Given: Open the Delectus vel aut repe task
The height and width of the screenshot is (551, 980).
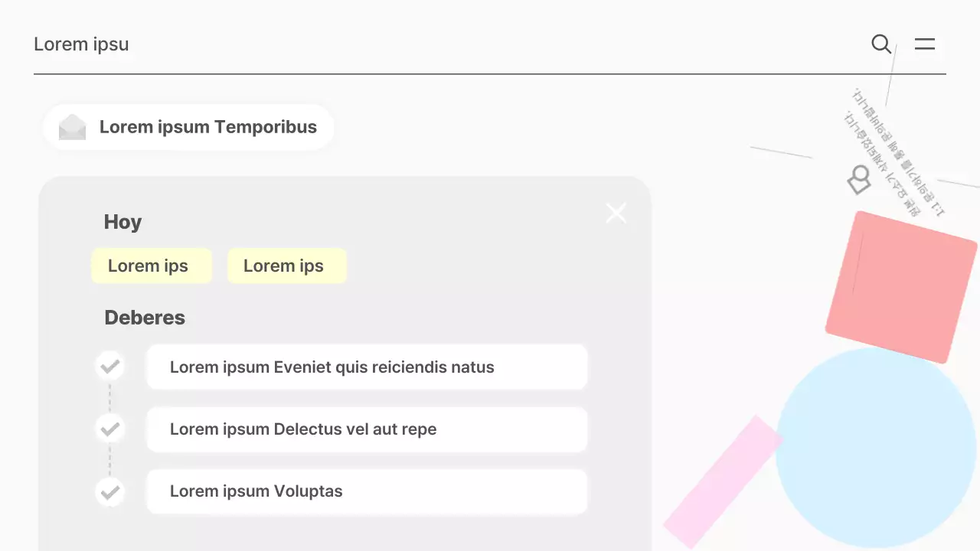Looking at the screenshot, I should 366,429.
